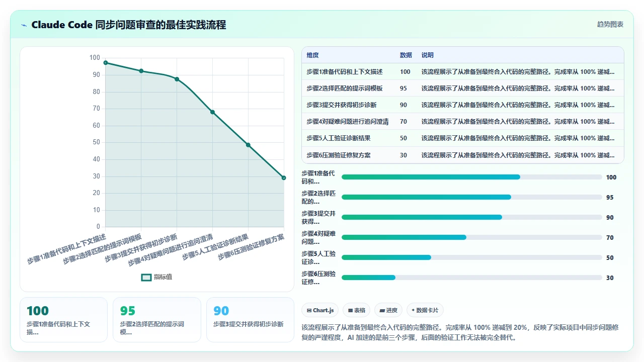
Task: Click the progress bar valued 95
Action: [x=471, y=197]
